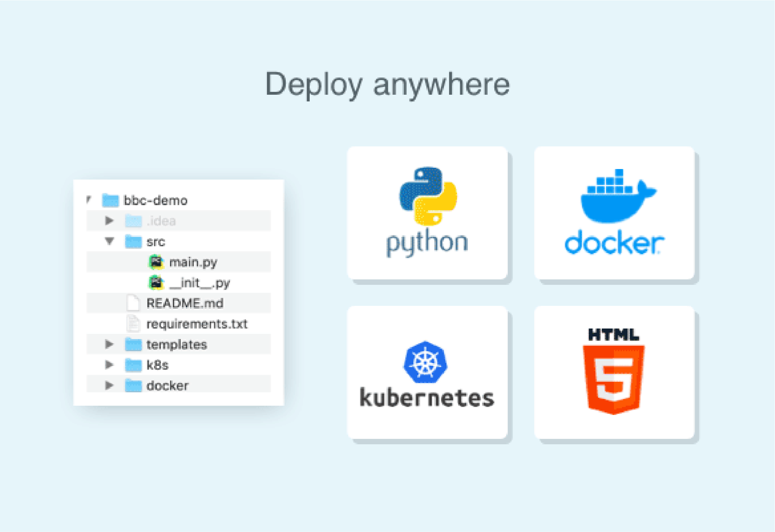Collapse the src folder arrow
The width and height of the screenshot is (775, 532).
pyautogui.click(x=109, y=241)
